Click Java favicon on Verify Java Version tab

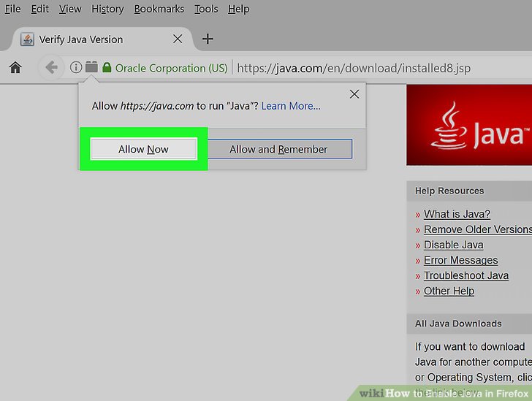pos(27,39)
